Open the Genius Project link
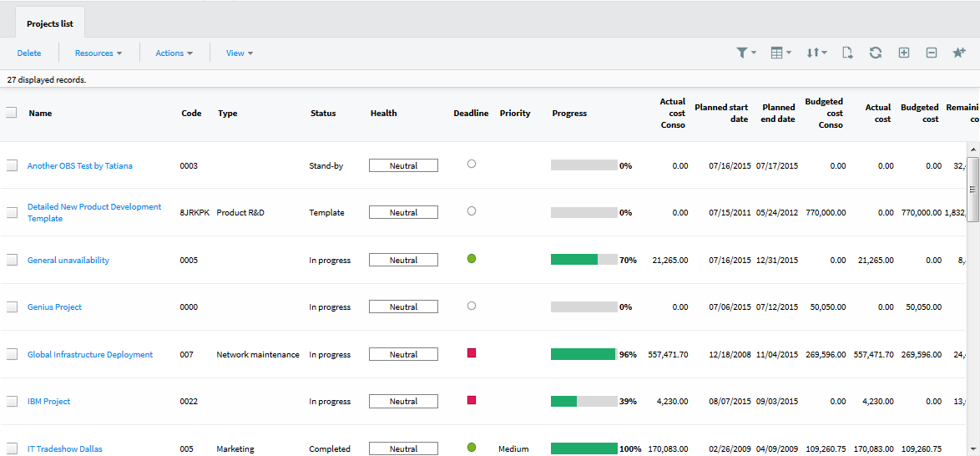Screen dimensions: 980x456 [x=54, y=307]
